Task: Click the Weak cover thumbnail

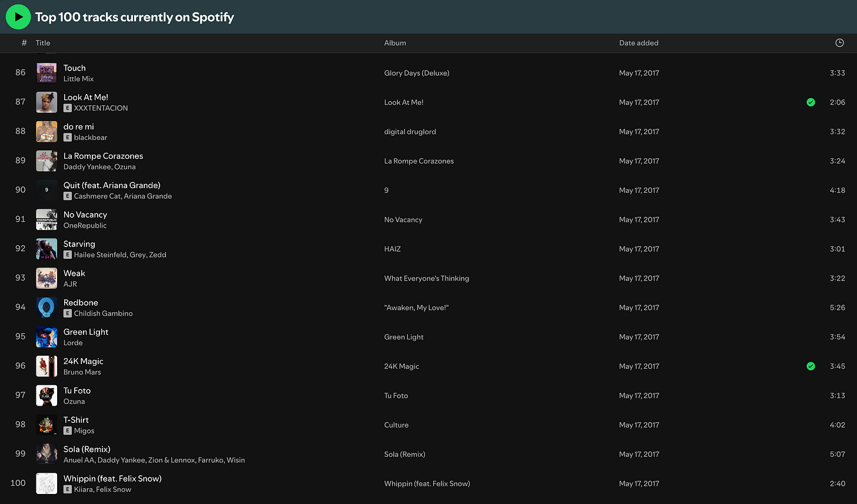Action: (x=46, y=278)
